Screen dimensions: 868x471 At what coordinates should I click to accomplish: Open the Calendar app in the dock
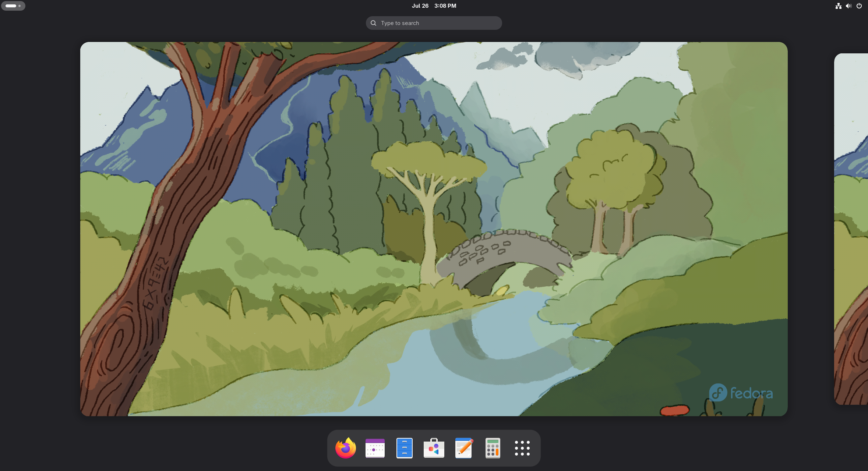(375, 448)
